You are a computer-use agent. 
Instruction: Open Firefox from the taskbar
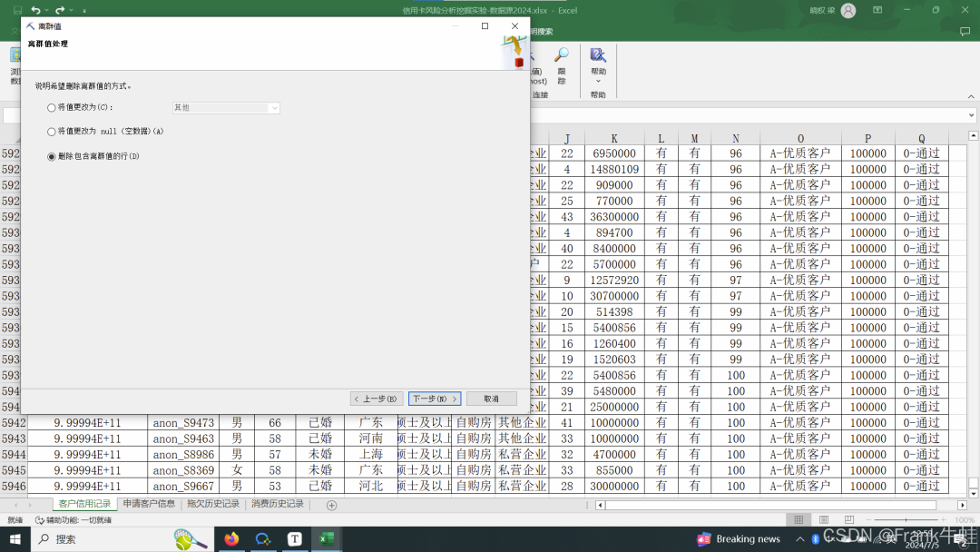point(231,538)
